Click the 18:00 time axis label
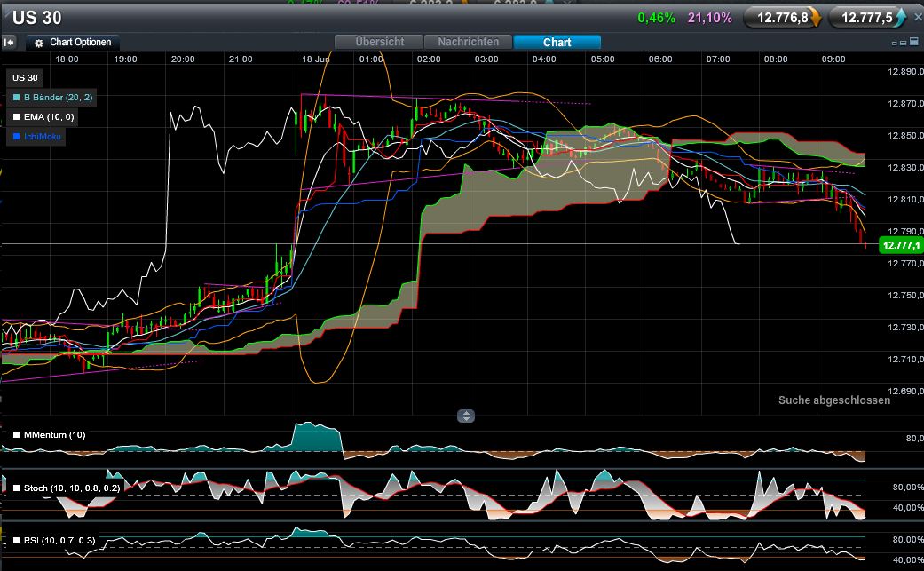Screen dimensions: 924x571 (67, 59)
